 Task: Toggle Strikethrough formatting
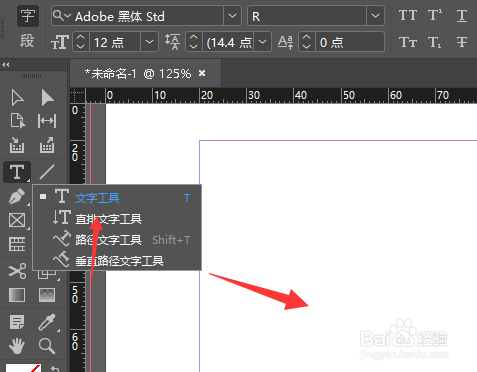click(462, 42)
